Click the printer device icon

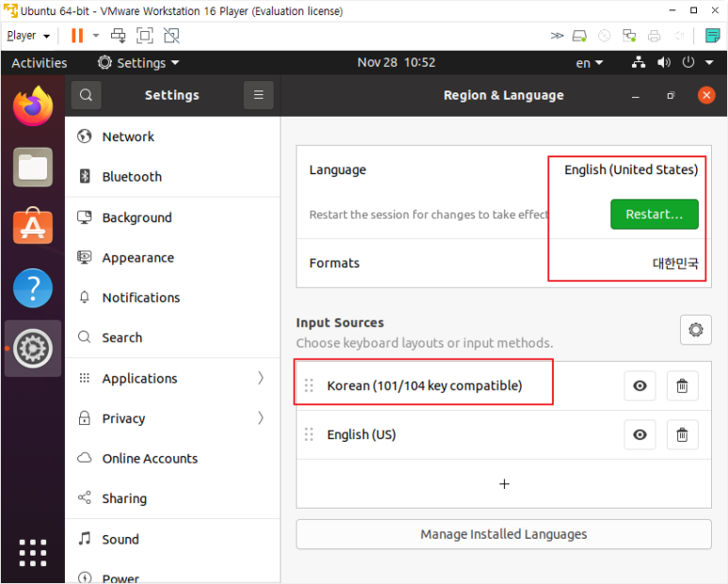point(655,35)
